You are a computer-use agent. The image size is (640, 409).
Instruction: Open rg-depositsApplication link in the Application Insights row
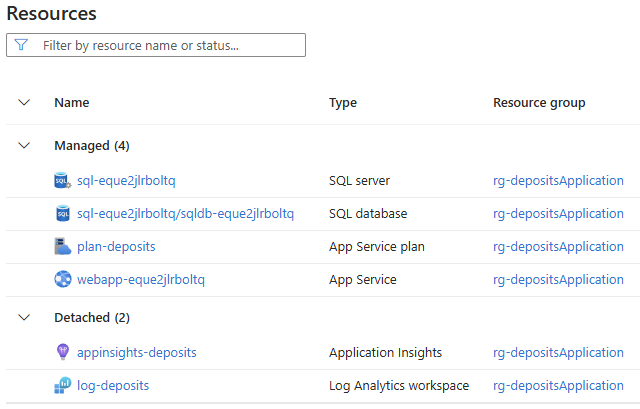tap(558, 353)
